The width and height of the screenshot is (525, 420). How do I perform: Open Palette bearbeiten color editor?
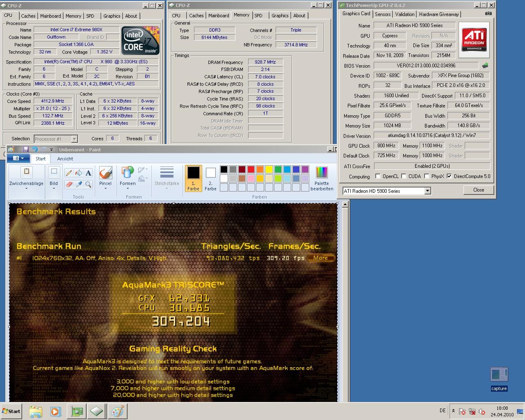click(x=322, y=178)
